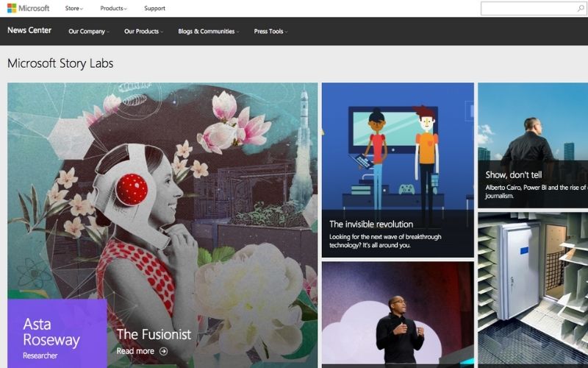
Task: Click the Microsoft logo
Action: click(28, 8)
